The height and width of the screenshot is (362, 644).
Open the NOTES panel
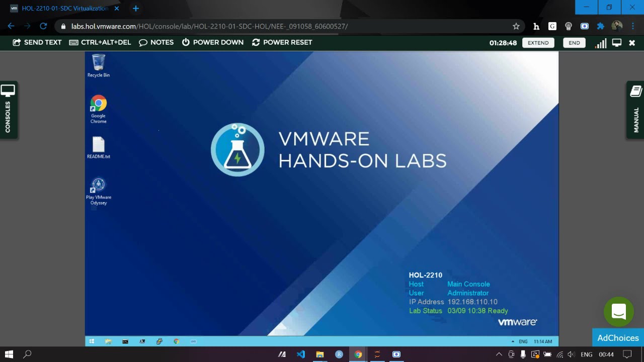click(x=156, y=42)
